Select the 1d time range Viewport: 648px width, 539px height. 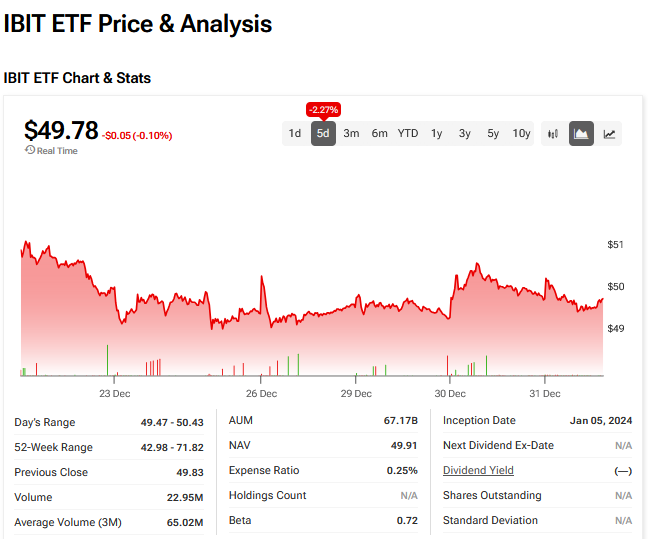(x=295, y=133)
